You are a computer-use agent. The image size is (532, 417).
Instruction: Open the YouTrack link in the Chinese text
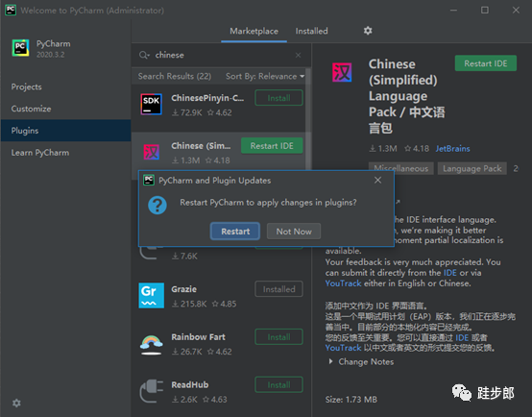click(343, 348)
